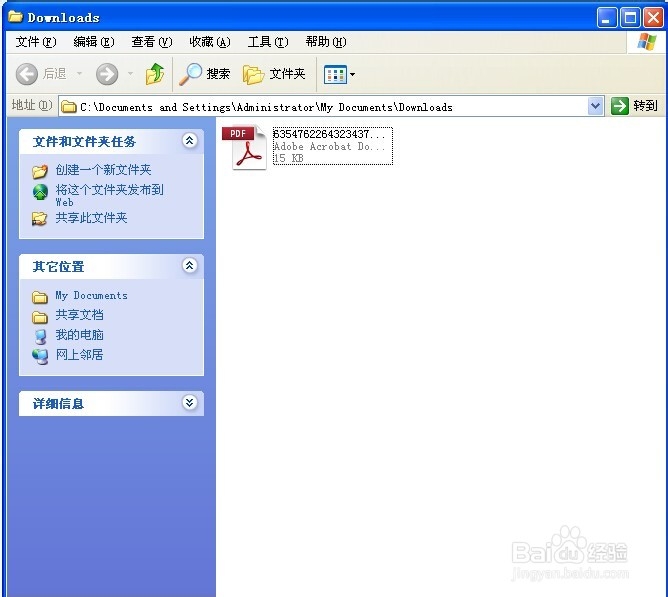The image size is (668, 597).
Task: Click the My Documents folder icon
Action: [40, 297]
